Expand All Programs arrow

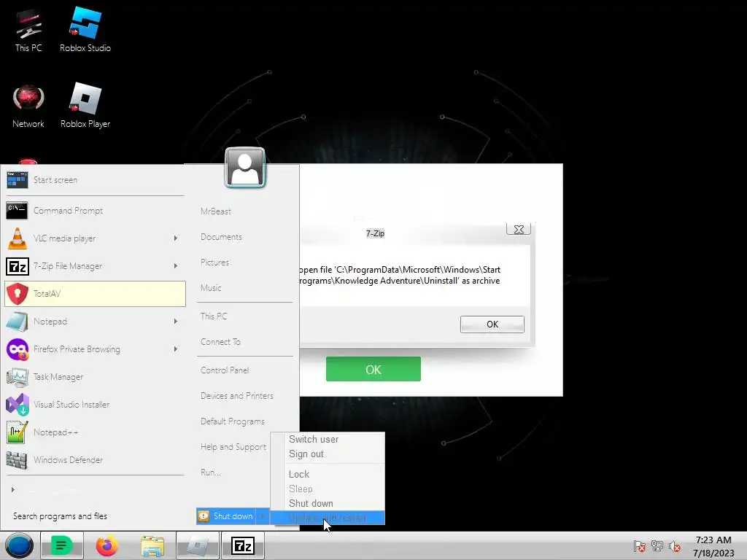[x=13, y=489]
